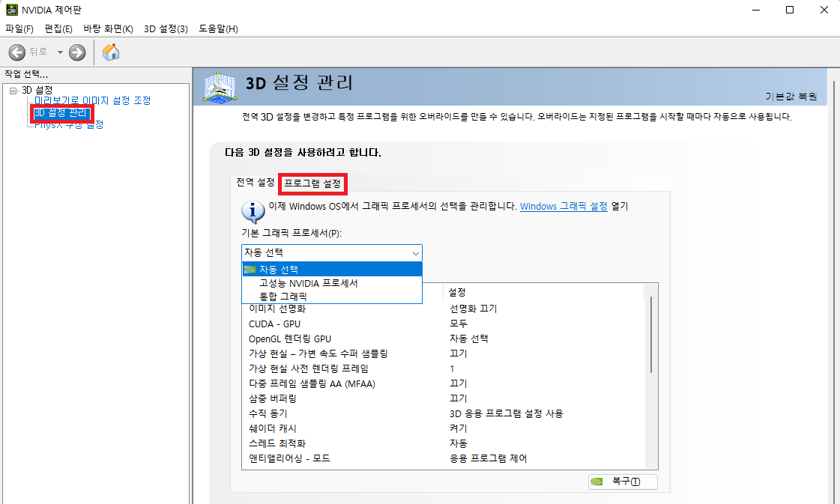Viewport: 840px width, 504px height.
Task: Select 가상 현실 사전 렌더링 프레임 row
Action: click(444, 368)
